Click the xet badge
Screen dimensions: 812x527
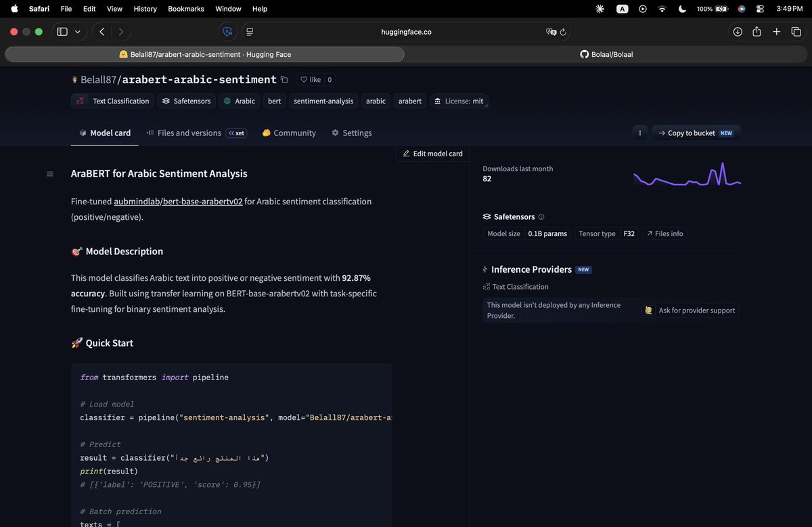click(237, 133)
